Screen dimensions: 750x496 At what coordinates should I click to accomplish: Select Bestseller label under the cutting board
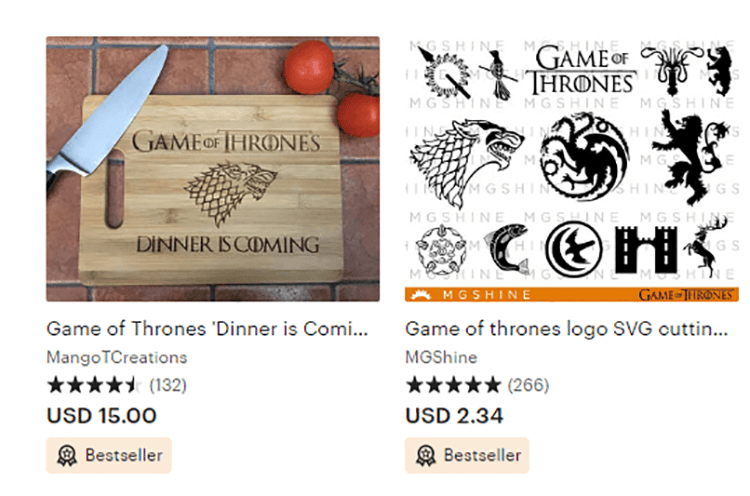[x=124, y=455]
